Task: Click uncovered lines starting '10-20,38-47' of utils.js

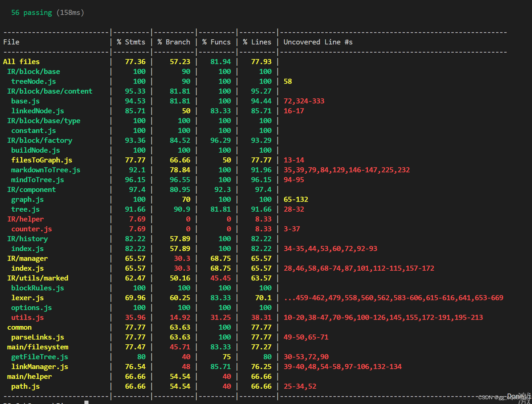Action: point(383,318)
